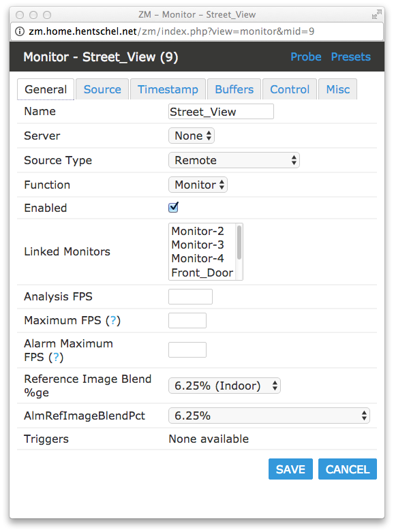This screenshot has width=394, height=532.
Task: Select Front_Door in Linked Monitors list
Action: point(202,272)
